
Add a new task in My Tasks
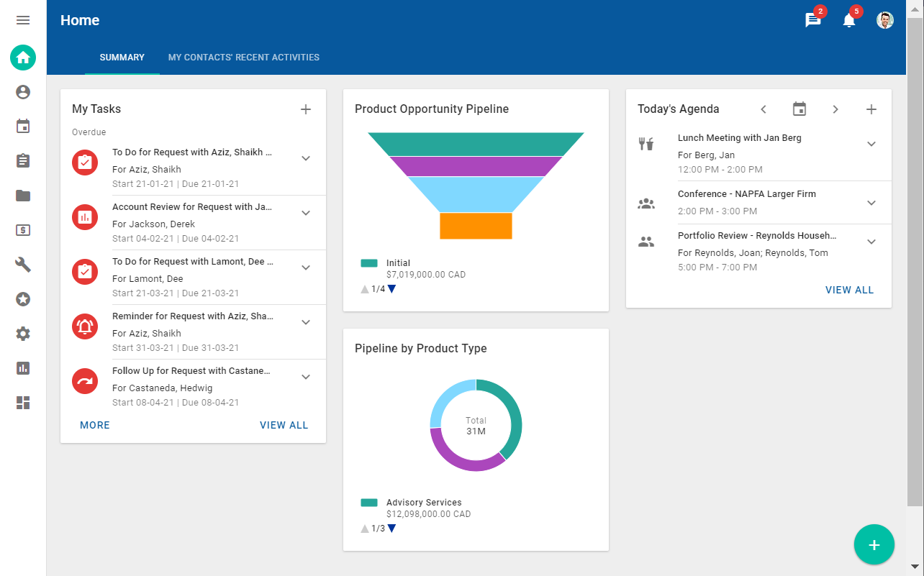(306, 109)
